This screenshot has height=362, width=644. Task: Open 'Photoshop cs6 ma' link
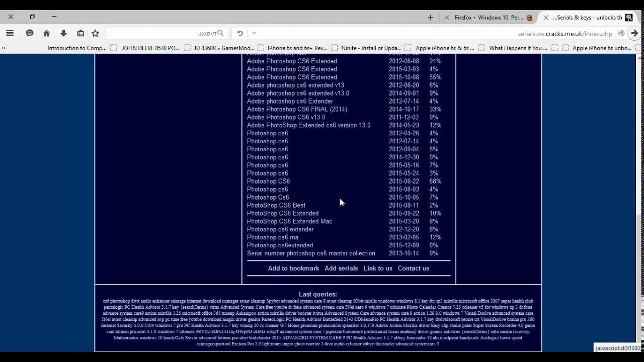(273, 238)
